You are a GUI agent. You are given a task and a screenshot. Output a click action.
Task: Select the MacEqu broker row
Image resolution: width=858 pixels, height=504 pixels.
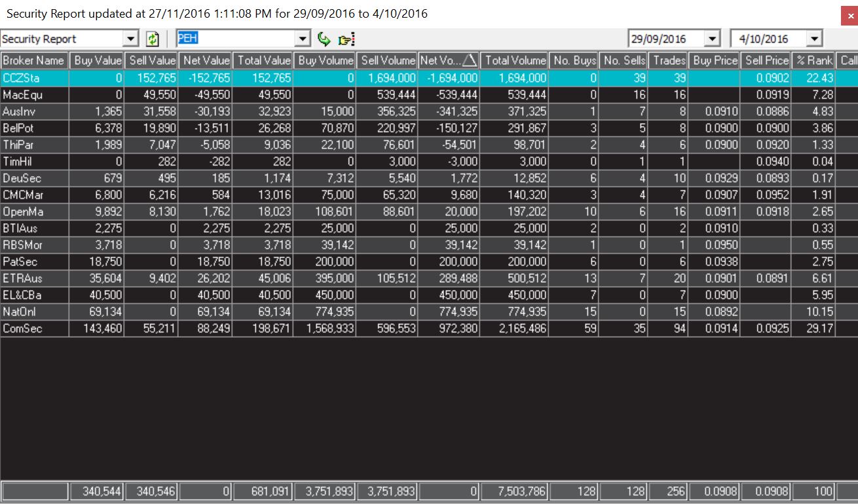pyautogui.click(x=429, y=94)
